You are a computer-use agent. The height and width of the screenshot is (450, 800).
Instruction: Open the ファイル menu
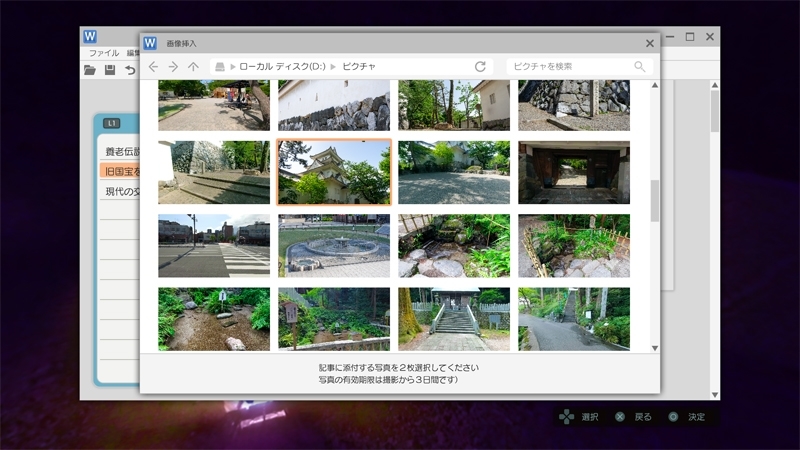[x=104, y=52]
